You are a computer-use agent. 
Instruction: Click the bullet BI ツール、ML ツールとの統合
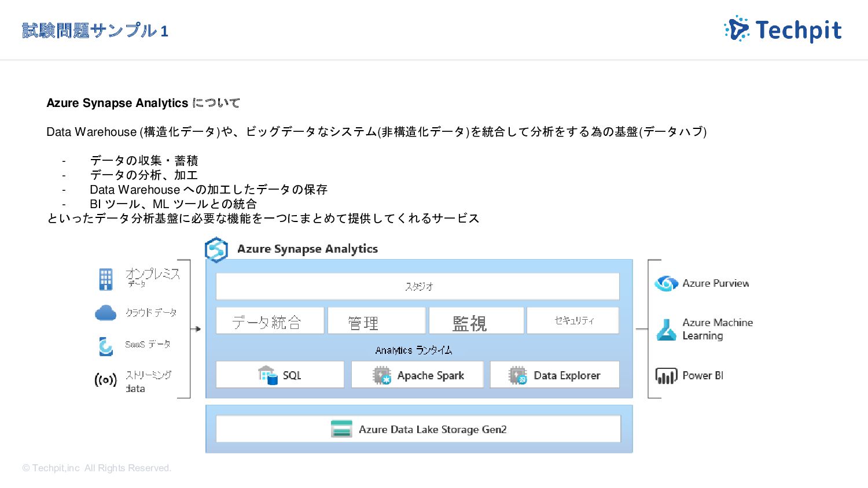pos(173,204)
